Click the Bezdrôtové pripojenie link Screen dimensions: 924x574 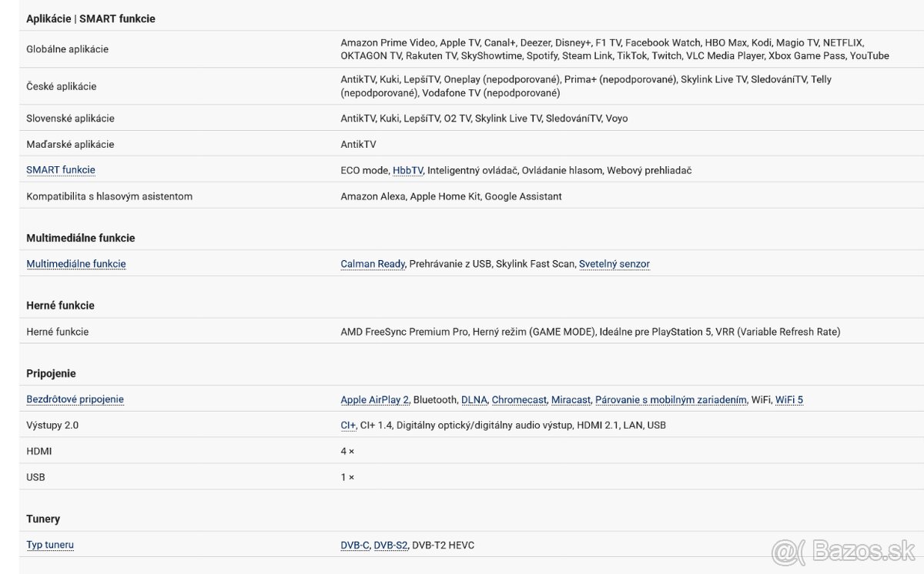click(x=75, y=399)
